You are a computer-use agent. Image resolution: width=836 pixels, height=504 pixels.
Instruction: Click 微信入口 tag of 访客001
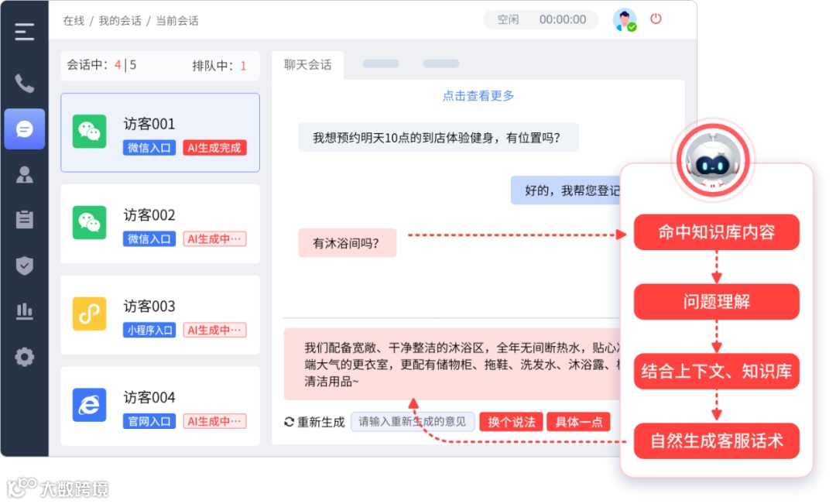point(149,148)
